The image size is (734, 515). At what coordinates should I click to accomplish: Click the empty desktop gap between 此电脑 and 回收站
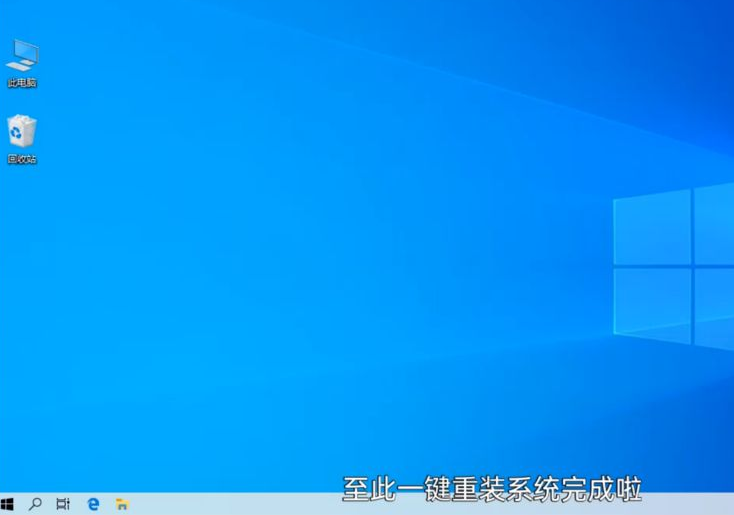tap(22, 101)
